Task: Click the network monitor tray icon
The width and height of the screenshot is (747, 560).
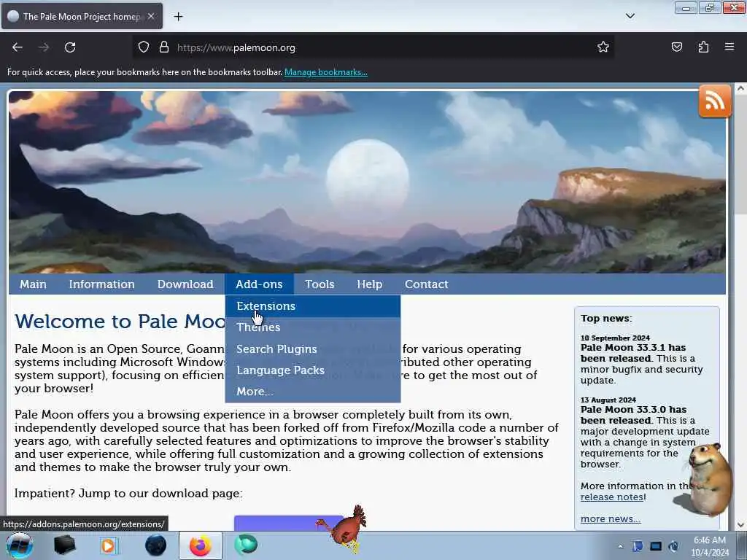Action: tap(656, 546)
